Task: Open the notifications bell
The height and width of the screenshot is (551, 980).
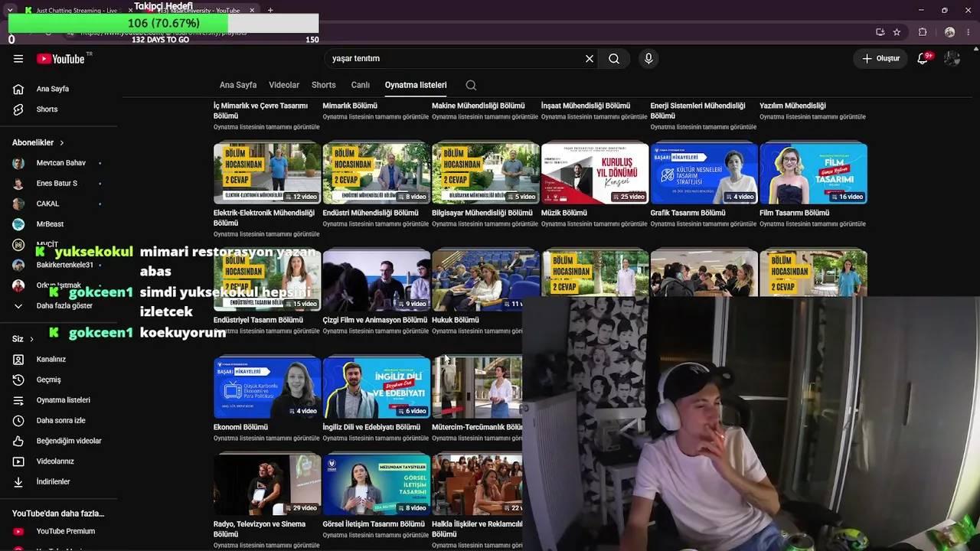Action: pos(923,59)
